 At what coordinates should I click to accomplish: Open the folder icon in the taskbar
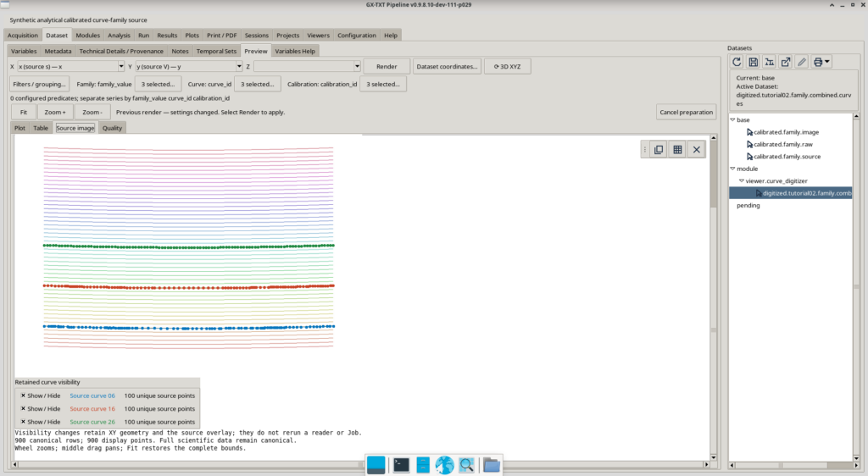point(491,465)
